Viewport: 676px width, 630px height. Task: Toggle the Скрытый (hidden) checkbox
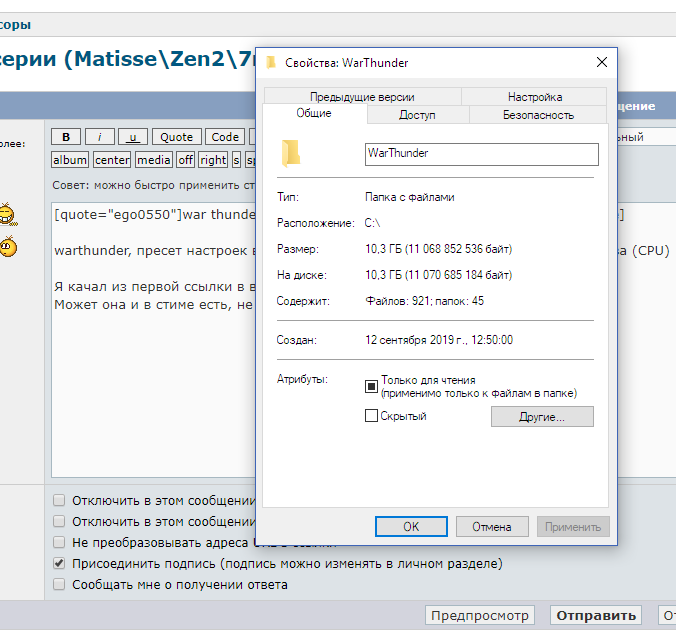pyautogui.click(x=371, y=416)
